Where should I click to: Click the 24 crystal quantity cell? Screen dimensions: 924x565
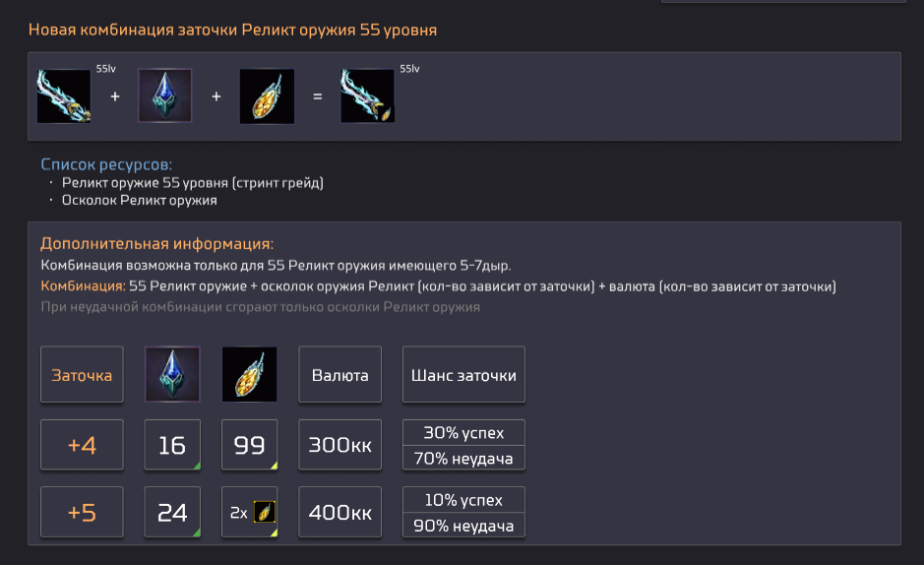click(x=172, y=512)
